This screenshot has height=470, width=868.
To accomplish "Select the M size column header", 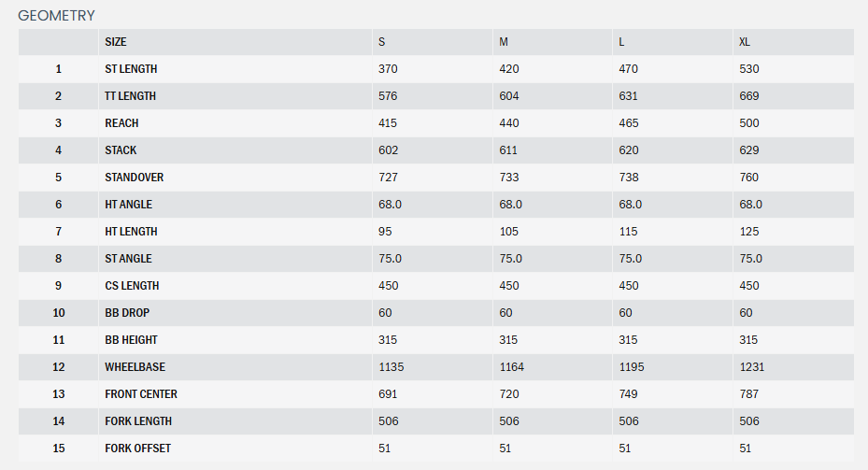I will (504, 42).
